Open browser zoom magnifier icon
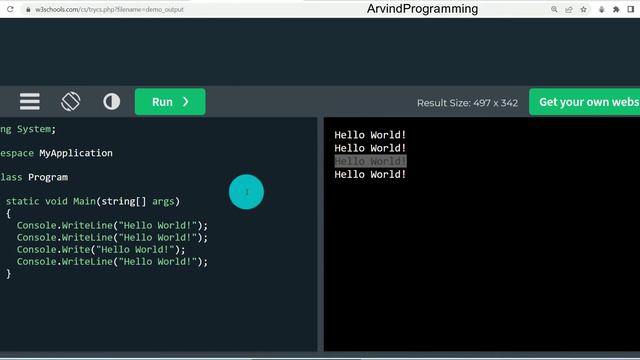640x360 pixels. pos(554,9)
